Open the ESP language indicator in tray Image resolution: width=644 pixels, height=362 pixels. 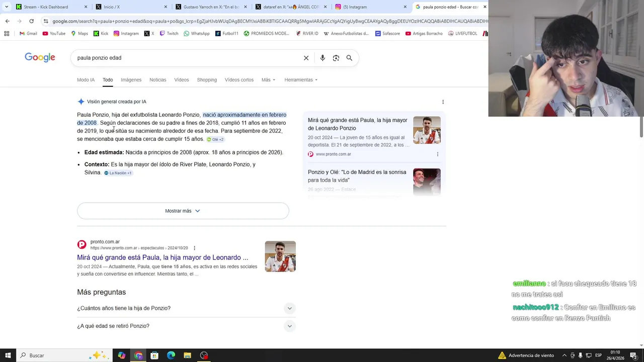point(598,355)
